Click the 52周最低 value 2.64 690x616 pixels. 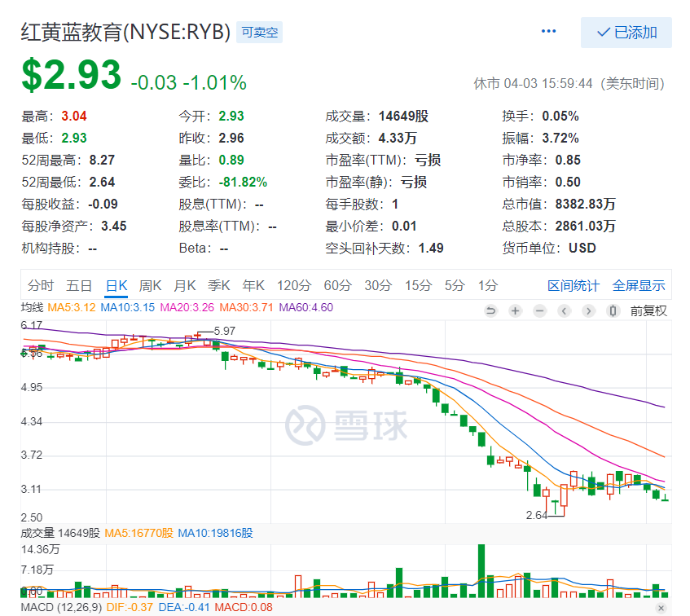pyautogui.click(x=102, y=182)
